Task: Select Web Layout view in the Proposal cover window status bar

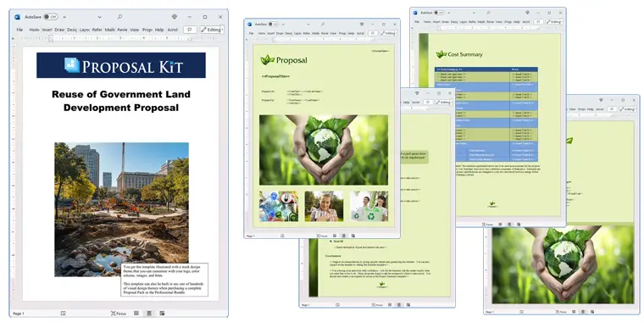Action: tap(353, 236)
